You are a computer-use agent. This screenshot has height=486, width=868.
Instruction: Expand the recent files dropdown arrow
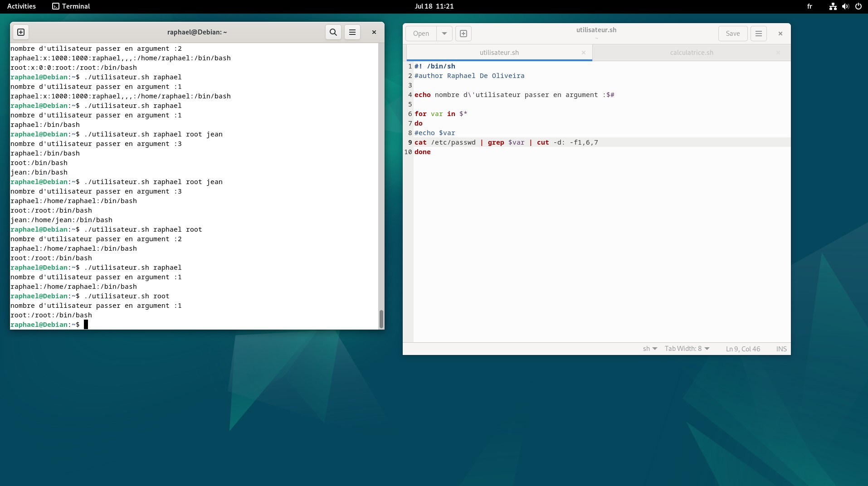(x=444, y=34)
